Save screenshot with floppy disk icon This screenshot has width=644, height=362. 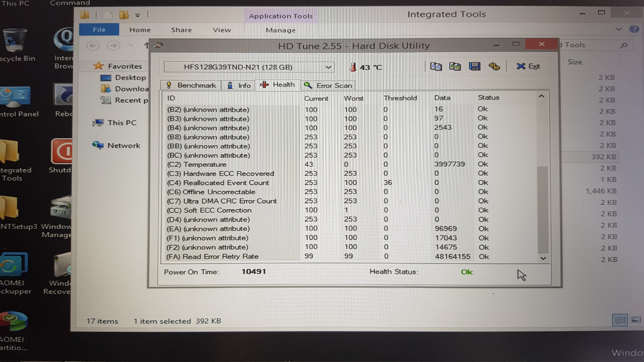pyautogui.click(x=474, y=66)
